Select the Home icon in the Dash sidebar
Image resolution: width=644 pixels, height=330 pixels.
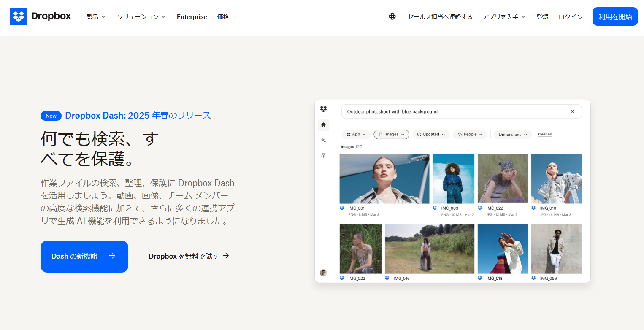323,125
